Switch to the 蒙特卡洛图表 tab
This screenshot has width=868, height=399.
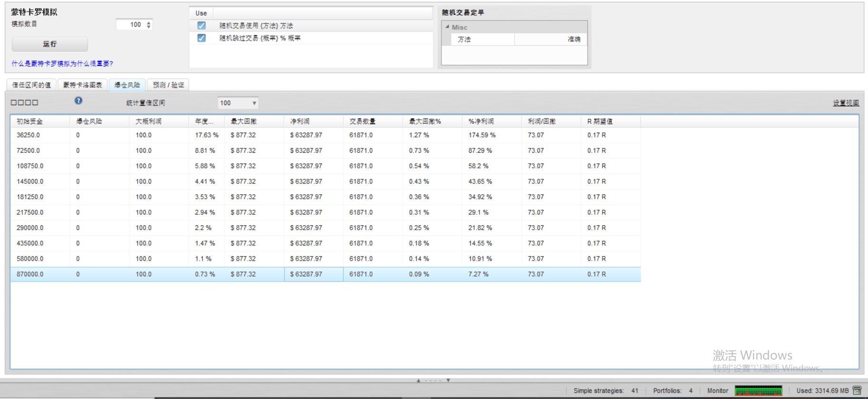pyautogui.click(x=83, y=85)
